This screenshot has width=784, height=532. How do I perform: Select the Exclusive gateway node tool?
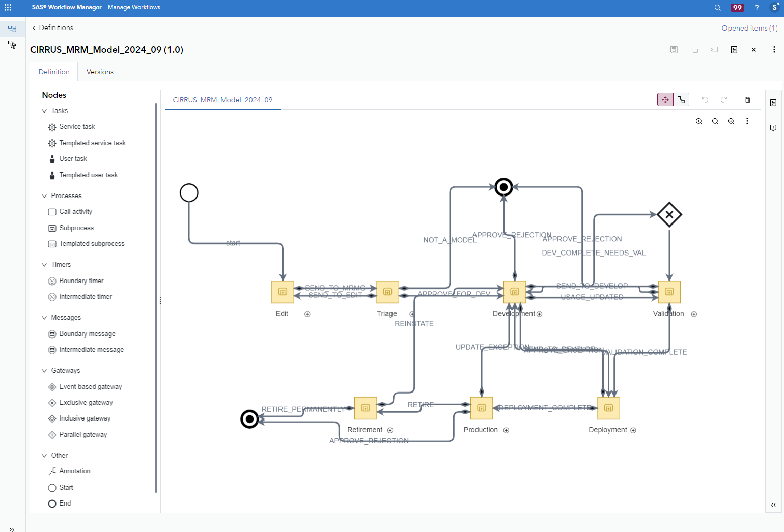86,402
